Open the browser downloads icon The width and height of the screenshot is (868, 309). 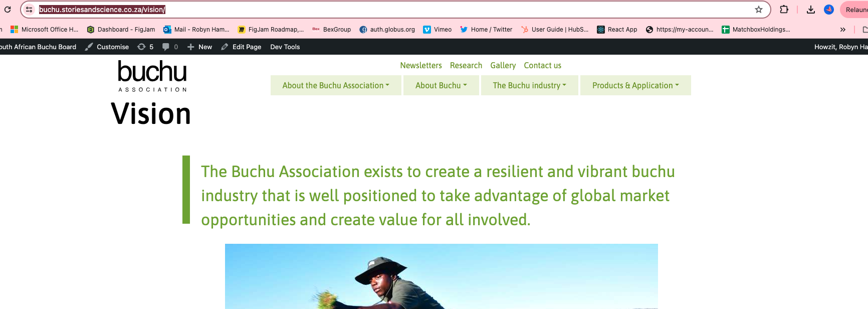pos(811,10)
